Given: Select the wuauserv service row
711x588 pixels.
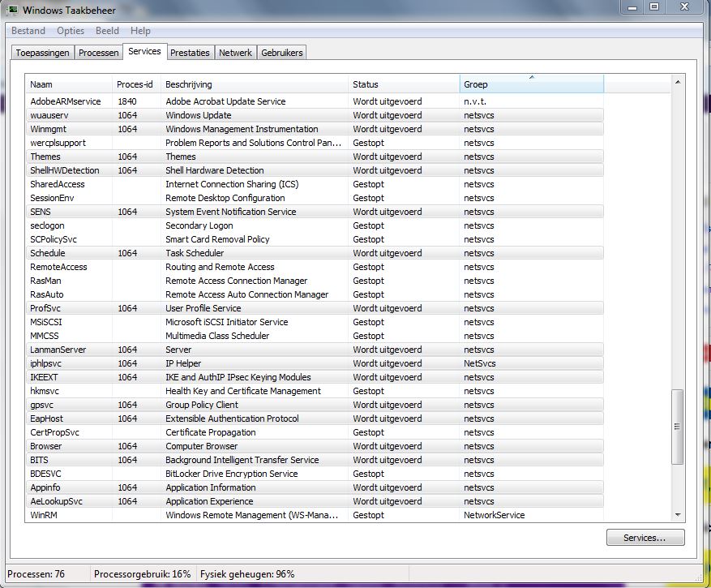Looking at the screenshot, I should pyautogui.click(x=315, y=115).
